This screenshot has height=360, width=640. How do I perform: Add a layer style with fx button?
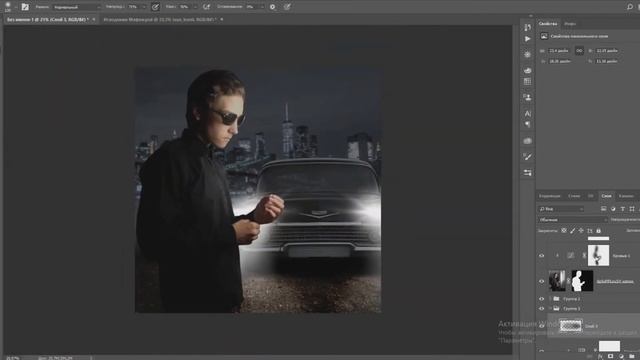[x=600, y=356]
